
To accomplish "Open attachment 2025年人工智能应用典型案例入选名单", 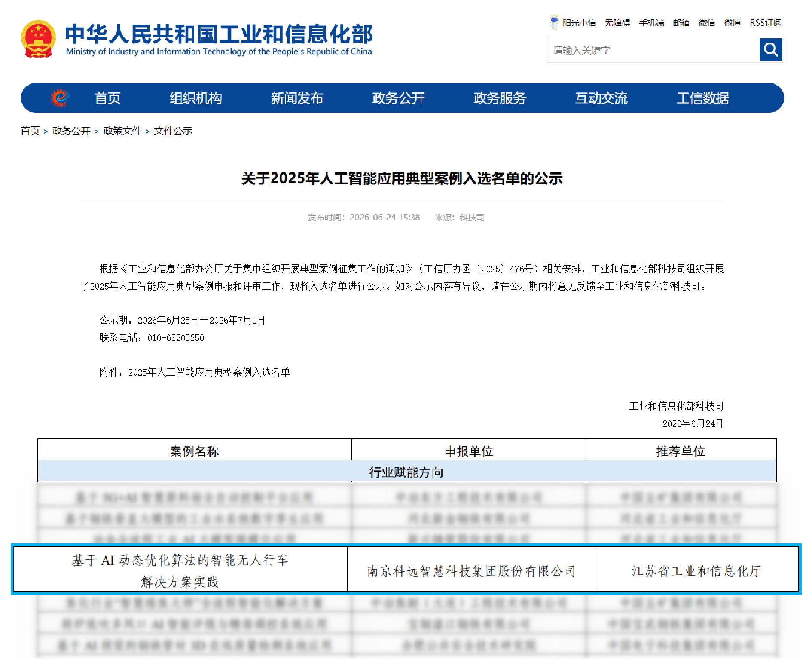I will pos(209,372).
